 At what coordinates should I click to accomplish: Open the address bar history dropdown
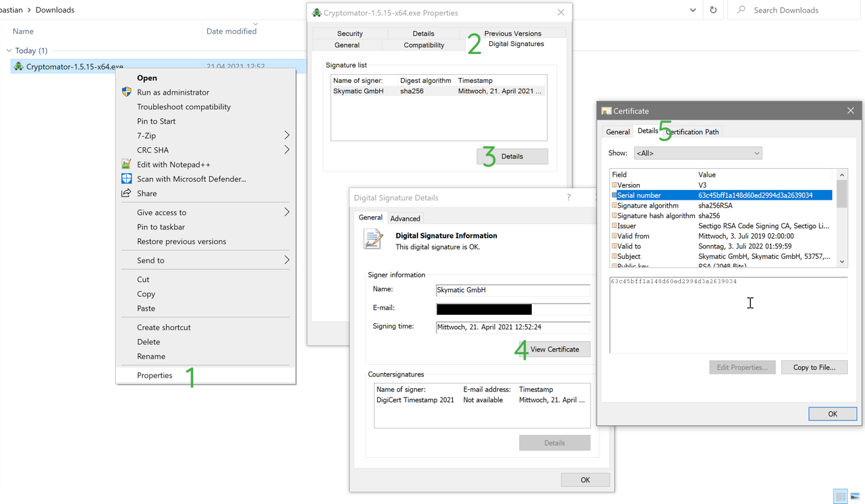pyautogui.click(x=693, y=10)
